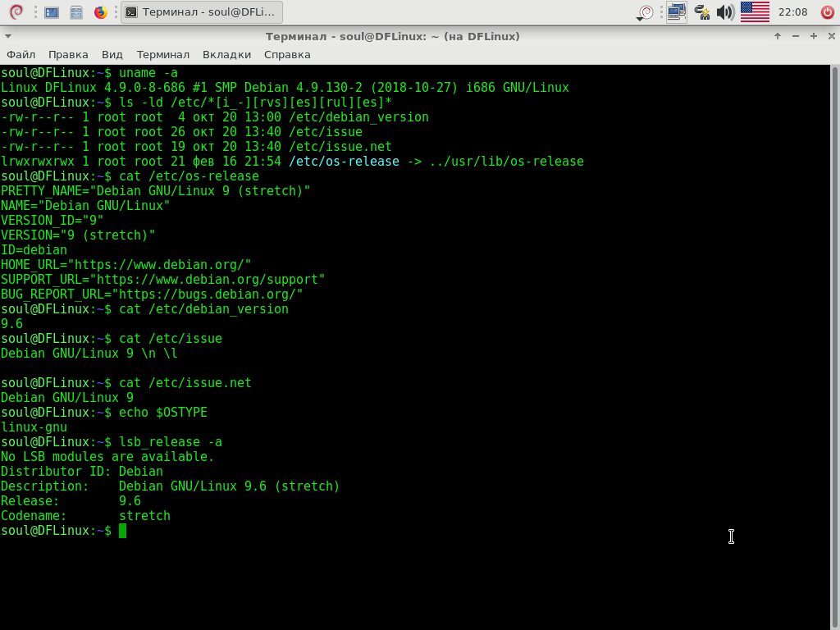Click 'Debian GNU/Linux 9 \n \l' output line
Screen dimensions: 840x630
click(89, 354)
